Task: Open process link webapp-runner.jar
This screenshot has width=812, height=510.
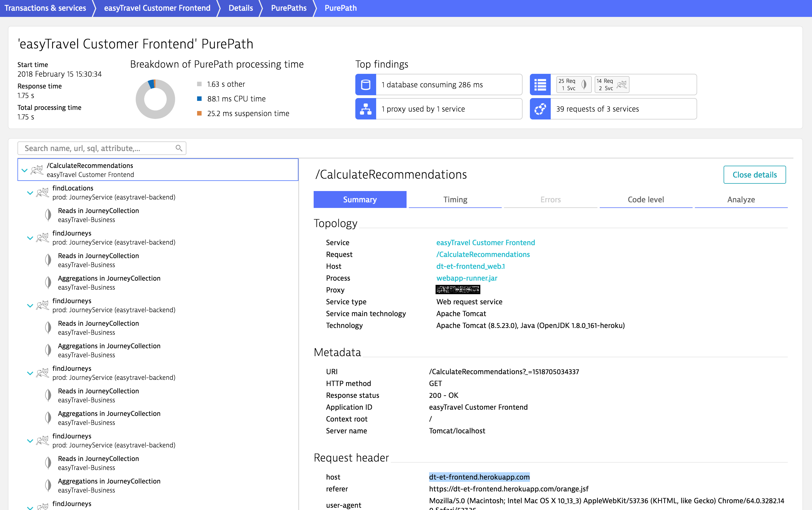Action: (x=467, y=278)
